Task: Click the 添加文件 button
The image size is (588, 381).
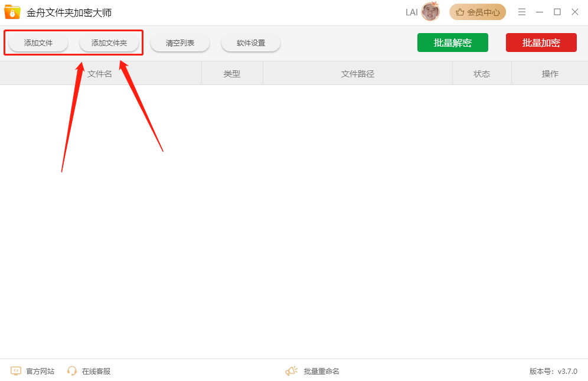Action: tap(38, 43)
